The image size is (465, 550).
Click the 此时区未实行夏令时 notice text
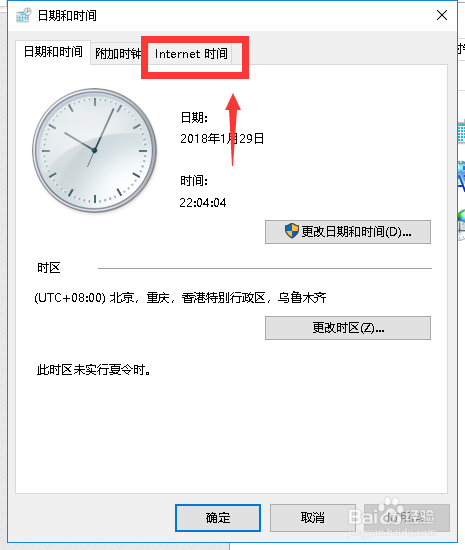pyautogui.click(x=94, y=370)
